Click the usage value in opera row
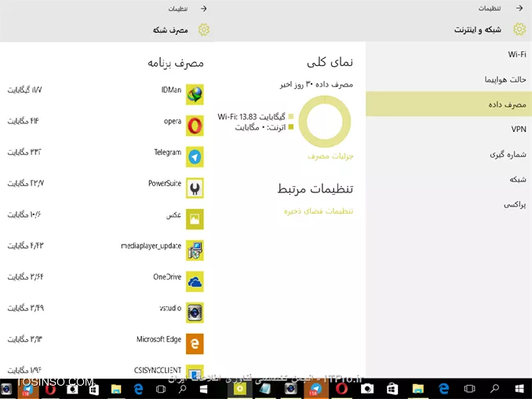This screenshot has width=532, height=399. point(23,121)
